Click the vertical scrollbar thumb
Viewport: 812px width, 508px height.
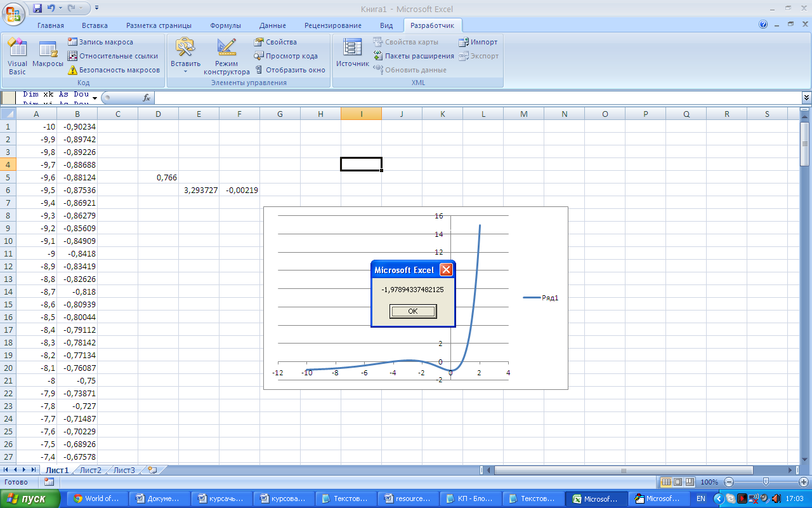(x=806, y=144)
